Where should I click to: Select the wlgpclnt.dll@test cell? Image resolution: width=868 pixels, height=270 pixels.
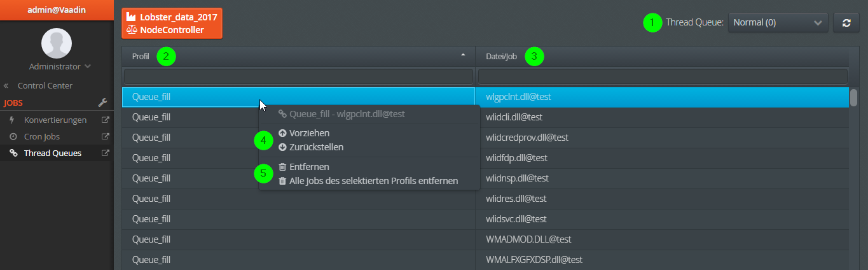coord(662,97)
